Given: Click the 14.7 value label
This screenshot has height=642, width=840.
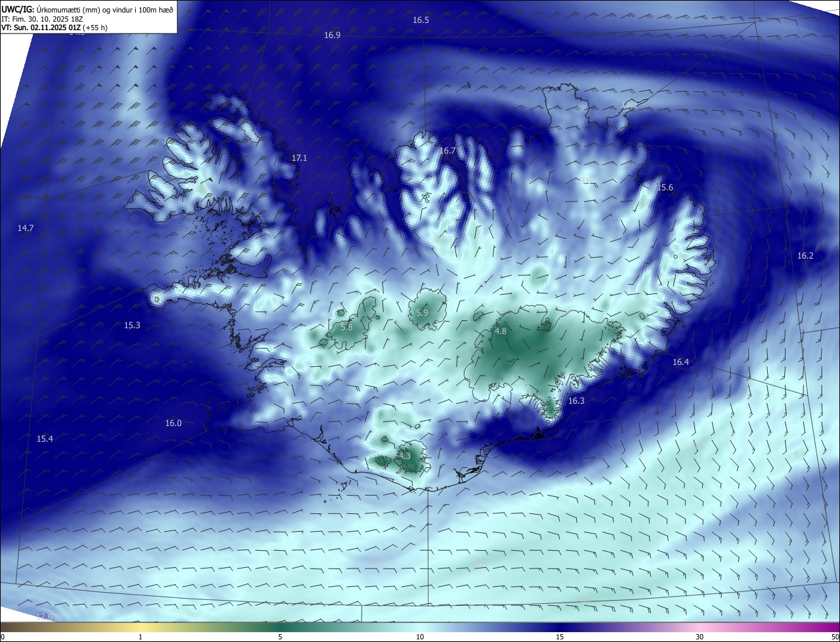Looking at the screenshot, I should [26, 228].
